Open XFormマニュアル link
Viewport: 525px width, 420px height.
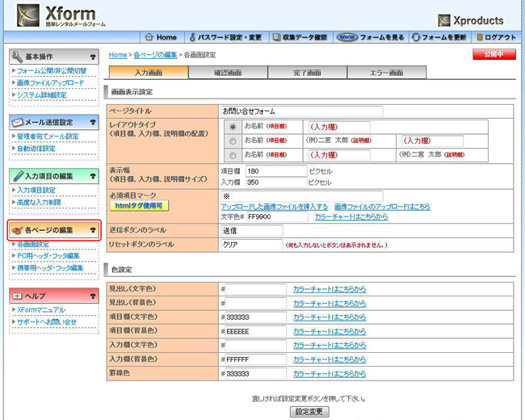pos(41,310)
